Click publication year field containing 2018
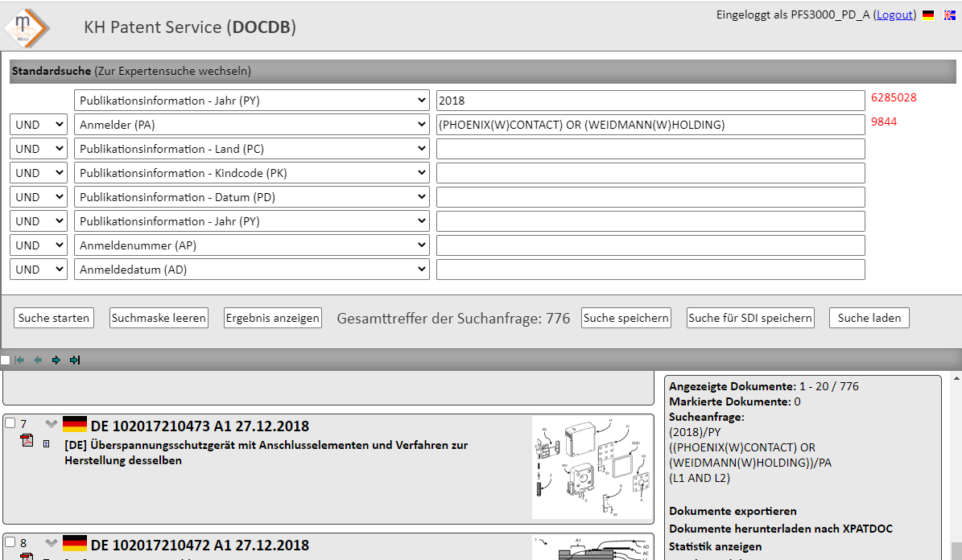The image size is (962, 560). (650, 101)
